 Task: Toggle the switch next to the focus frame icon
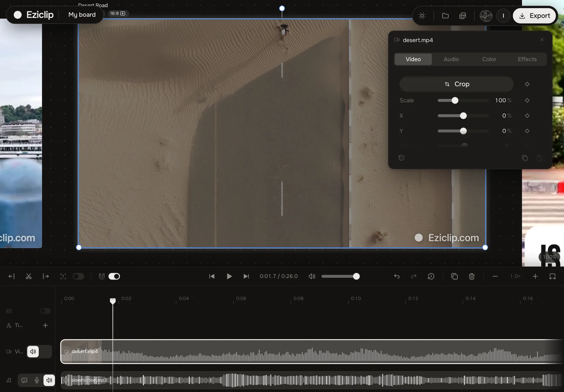coord(78,276)
